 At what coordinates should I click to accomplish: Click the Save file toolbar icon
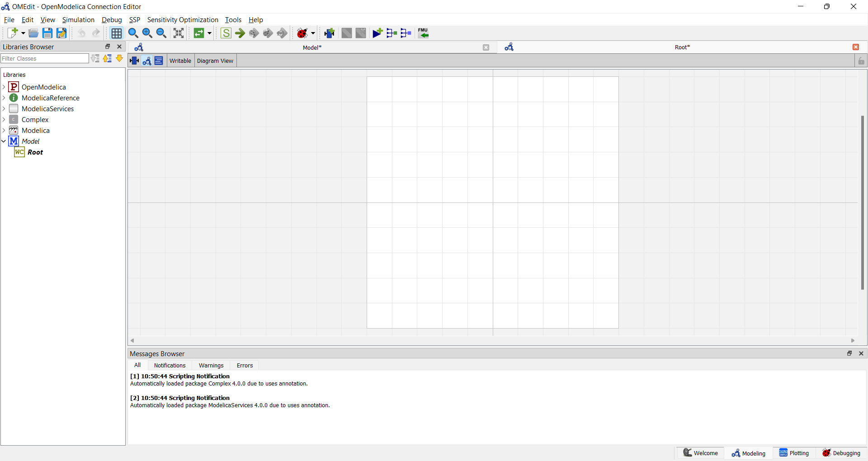47,33
